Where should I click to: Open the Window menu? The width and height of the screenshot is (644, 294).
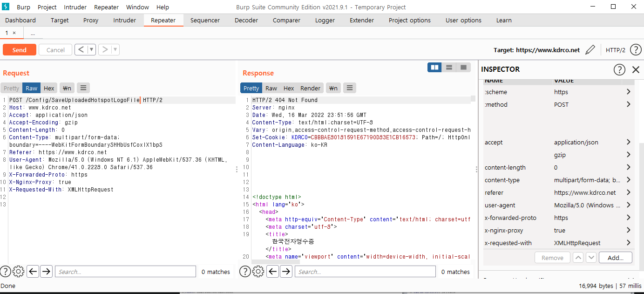(x=137, y=7)
